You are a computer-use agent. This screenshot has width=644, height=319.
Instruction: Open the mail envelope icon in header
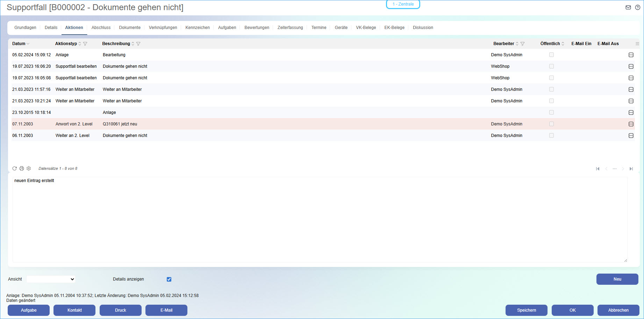628,7
